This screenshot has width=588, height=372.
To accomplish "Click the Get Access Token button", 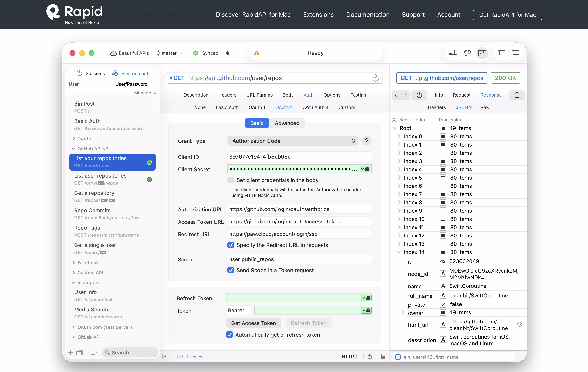I will pyautogui.click(x=253, y=323).
